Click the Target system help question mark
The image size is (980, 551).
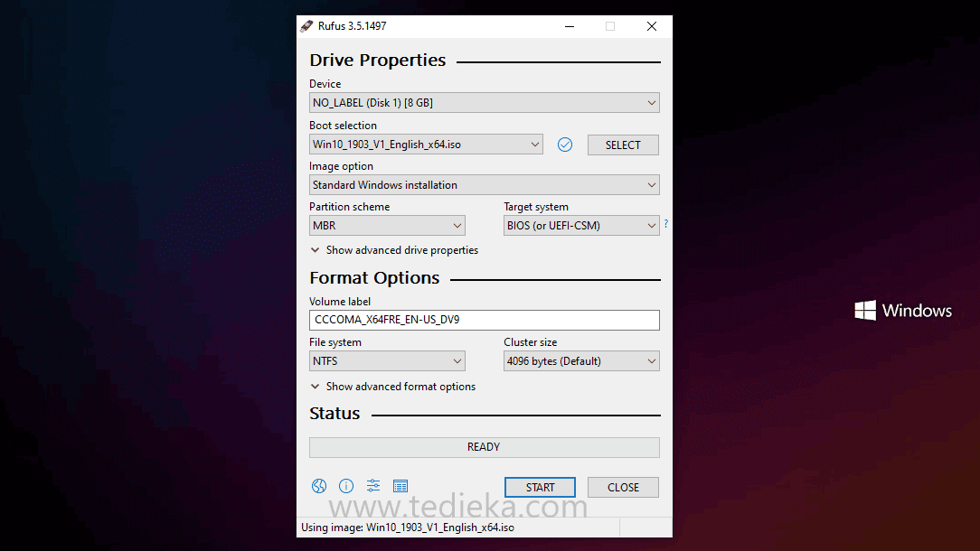pyautogui.click(x=666, y=224)
